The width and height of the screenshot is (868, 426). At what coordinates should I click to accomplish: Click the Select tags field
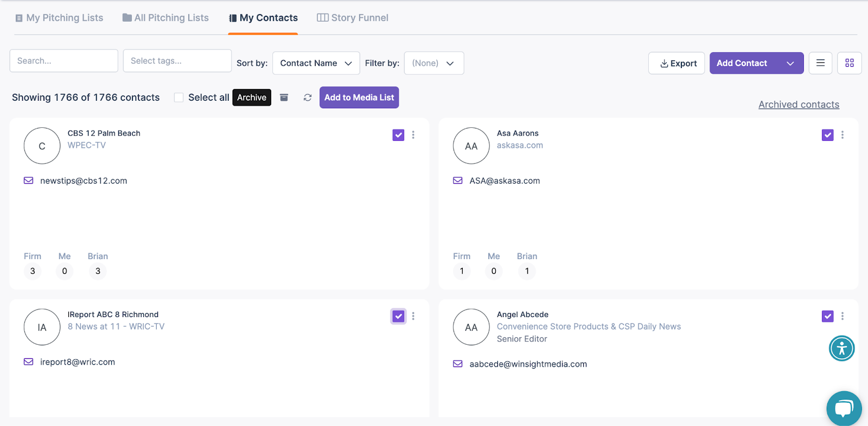(177, 61)
